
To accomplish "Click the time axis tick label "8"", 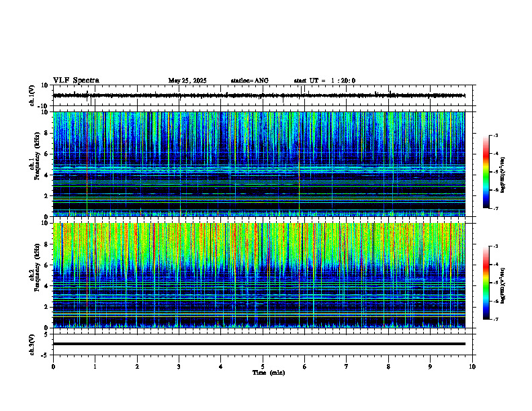I will click(388, 367).
